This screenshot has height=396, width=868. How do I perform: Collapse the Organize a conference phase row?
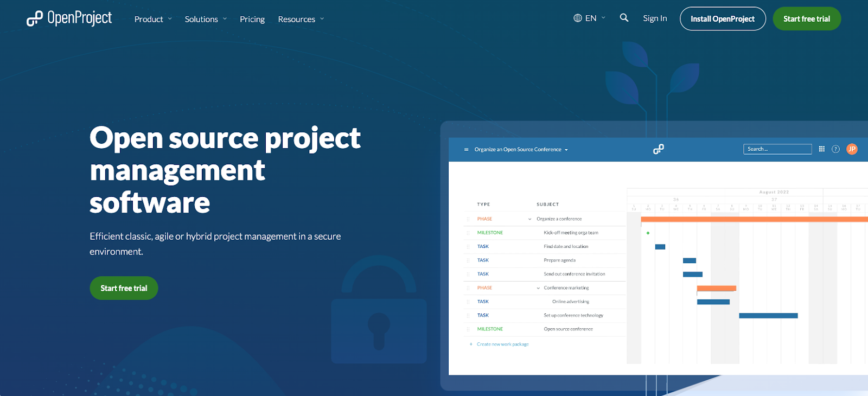click(x=530, y=219)
